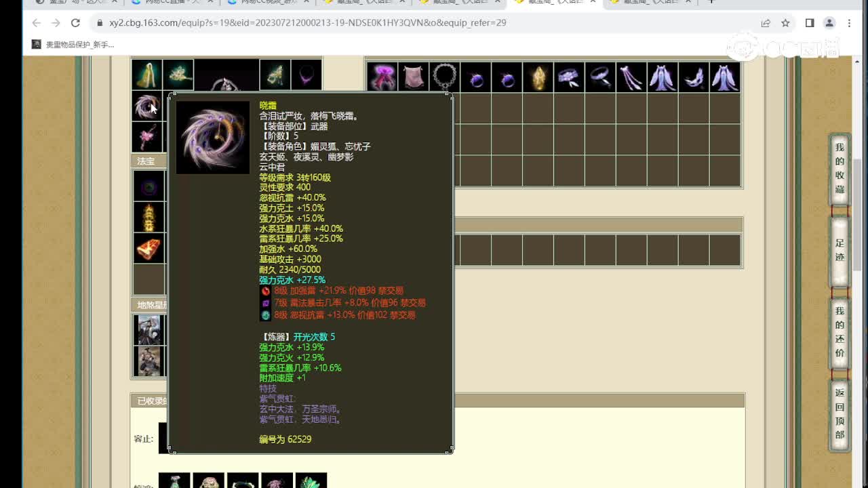Reload the current page
The height and width of the screenshot is (488, 868).
pyautogui.click(x=75, y=23)
